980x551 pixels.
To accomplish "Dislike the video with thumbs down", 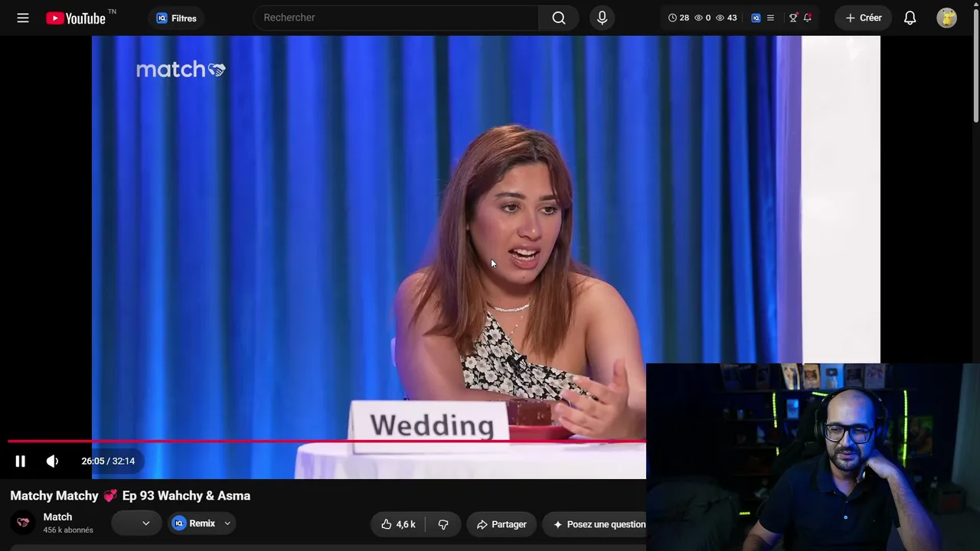I will tap(443, 524).
